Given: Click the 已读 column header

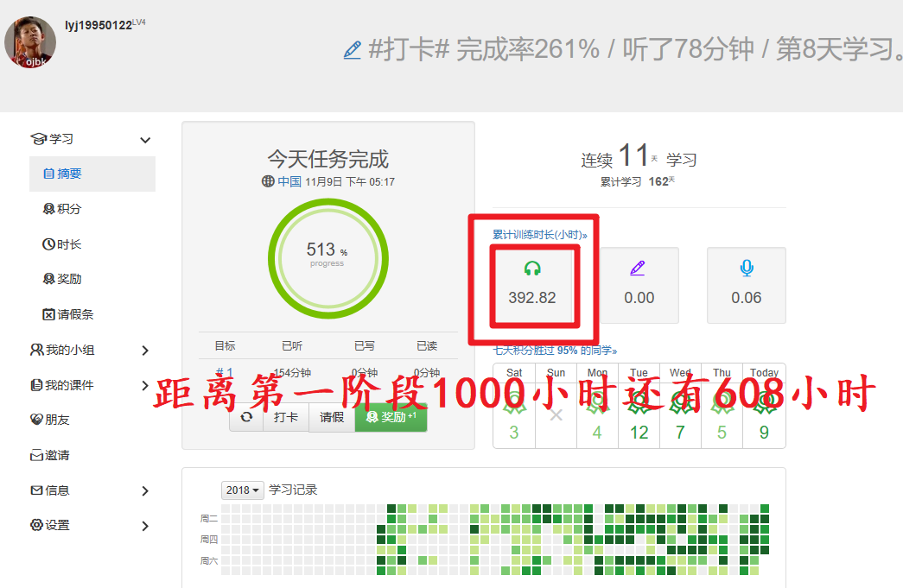Looking at the screenshot, I should (x=427, y=345).
